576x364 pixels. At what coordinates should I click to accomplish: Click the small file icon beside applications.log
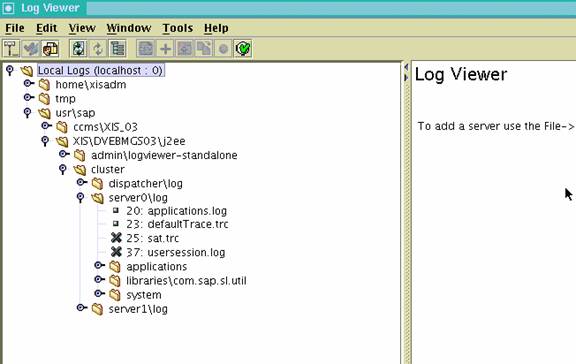(116, 210)
